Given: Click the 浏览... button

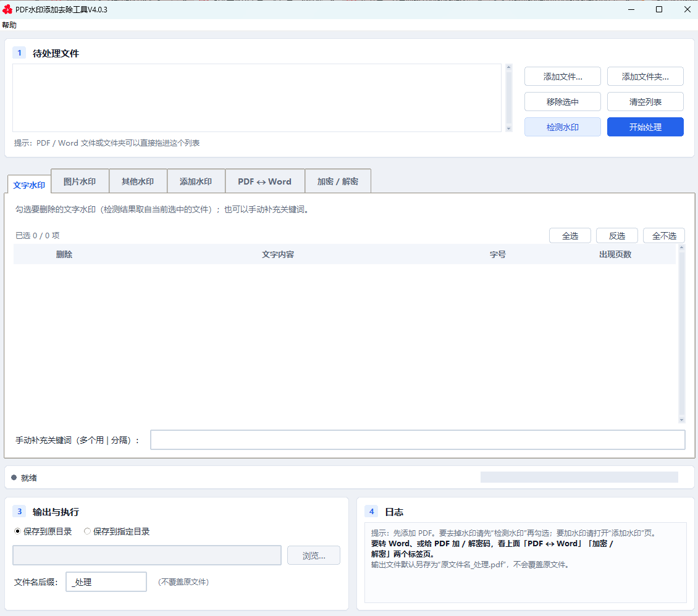Looking at the screenshot, I should pyautogui.click(x=314, y=556).
